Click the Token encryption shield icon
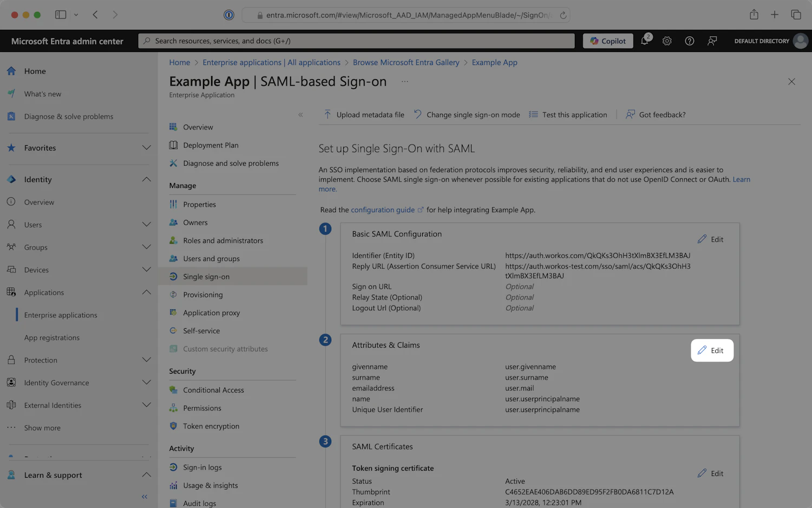812x508 pixels. 173,426
